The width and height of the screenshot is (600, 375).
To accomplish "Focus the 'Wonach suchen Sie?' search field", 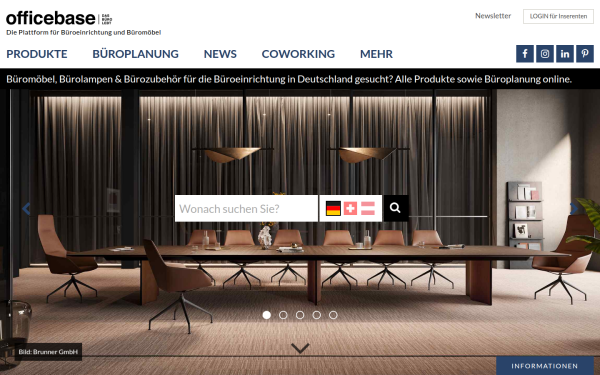I will point(246,208).
